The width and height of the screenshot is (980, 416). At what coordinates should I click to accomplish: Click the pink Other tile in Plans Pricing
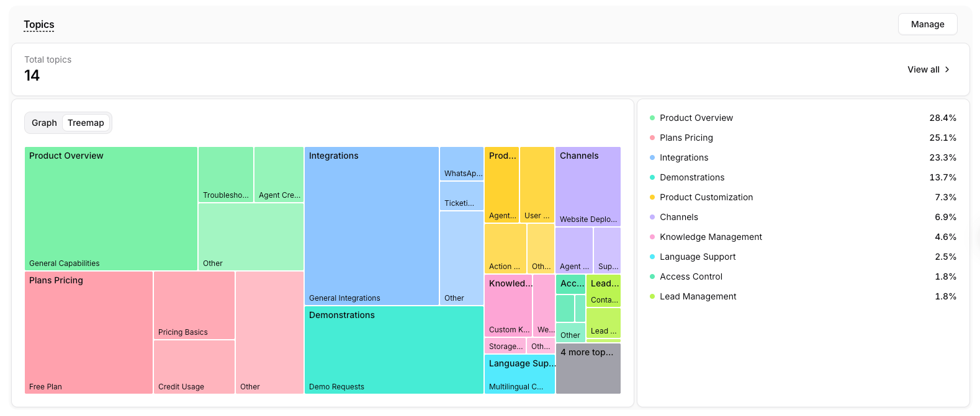(x=269, y=332)
